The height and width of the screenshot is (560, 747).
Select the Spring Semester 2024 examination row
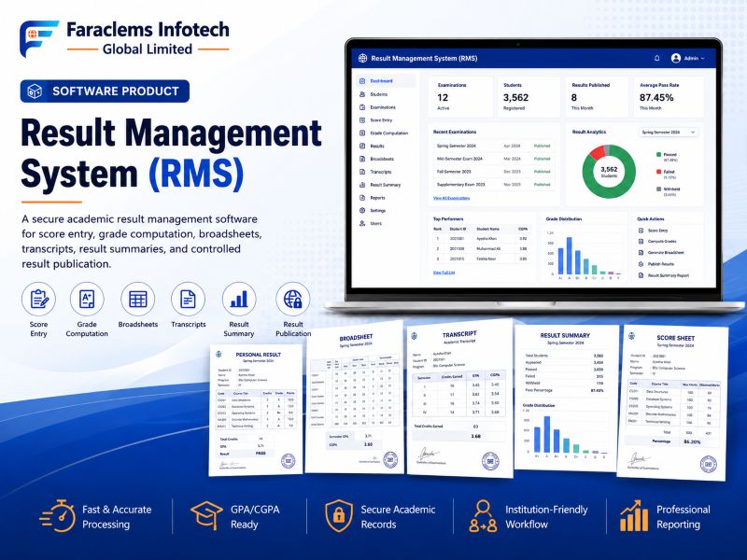(x=494, y=146)
